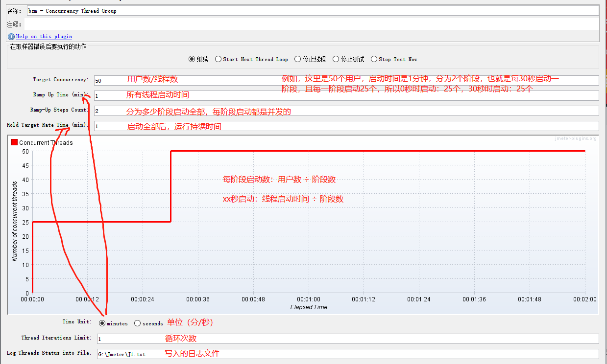Click the 注释 comment input field
Viewport: 607px width, 364px height.
(x=312, y=24)
